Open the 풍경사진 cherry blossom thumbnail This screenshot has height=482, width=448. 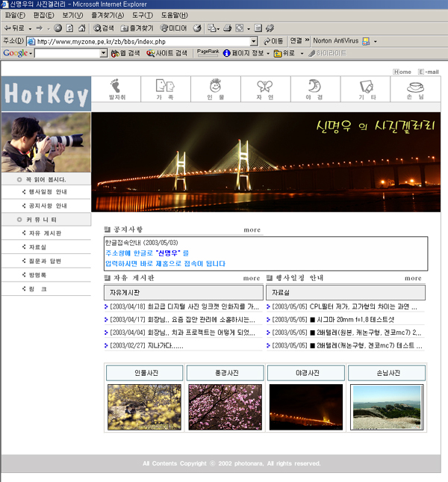225,406
